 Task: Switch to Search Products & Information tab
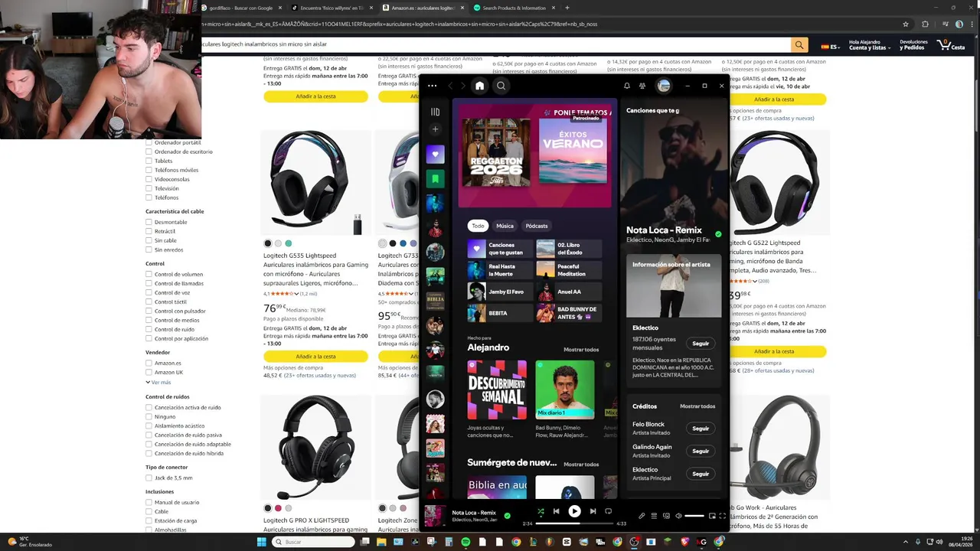[514, 8]
